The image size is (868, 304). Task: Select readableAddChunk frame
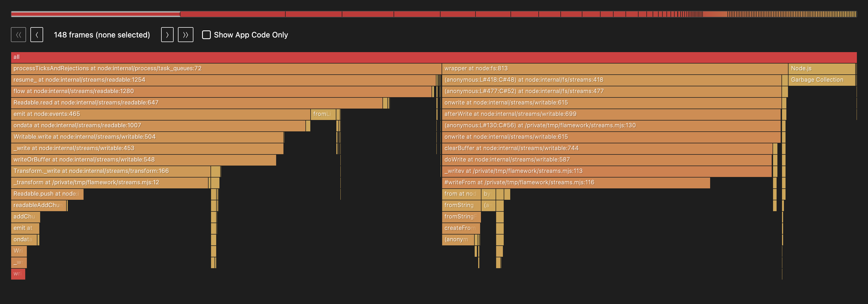tap(39, 205)
